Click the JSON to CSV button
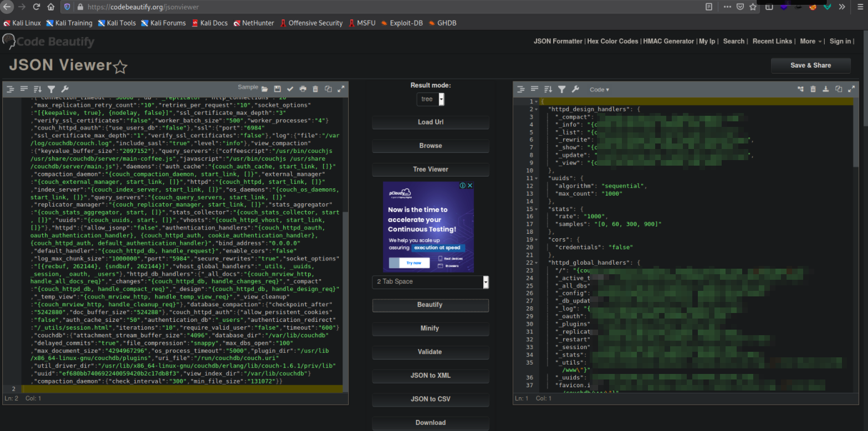This screenshot has width=868, height=431. [431, 399]
